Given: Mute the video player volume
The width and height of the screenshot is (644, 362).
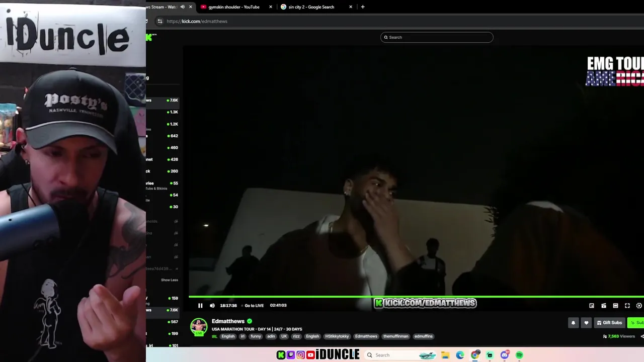Looking at the screenshot, I should pos(212,305).
